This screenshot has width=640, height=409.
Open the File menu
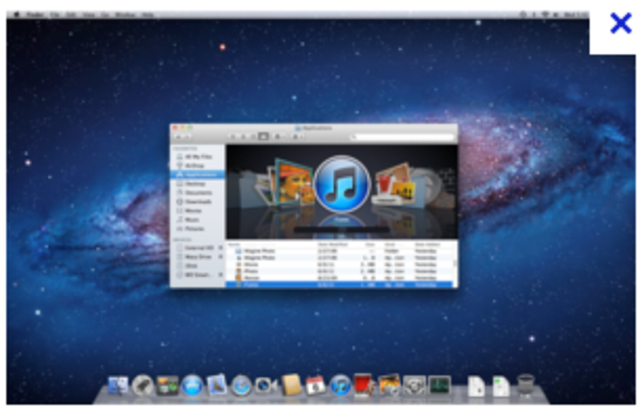55,15
